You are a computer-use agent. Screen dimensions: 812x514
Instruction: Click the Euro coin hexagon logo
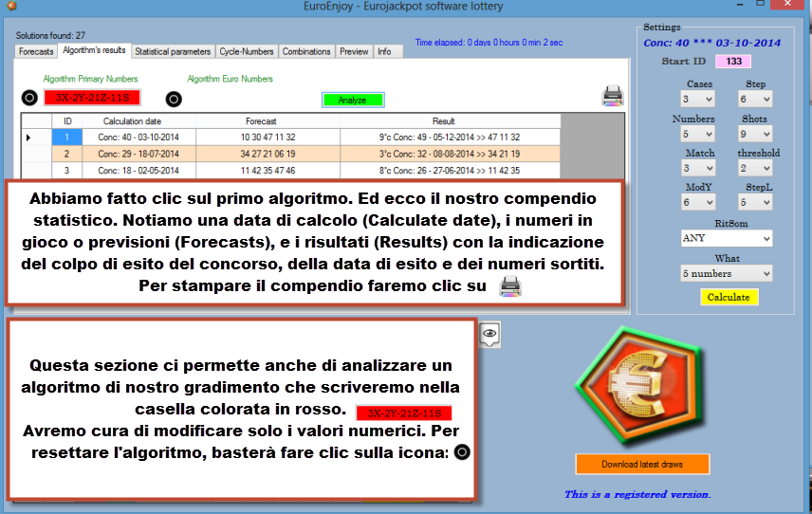pyautogui.click(x=641, y=387)
